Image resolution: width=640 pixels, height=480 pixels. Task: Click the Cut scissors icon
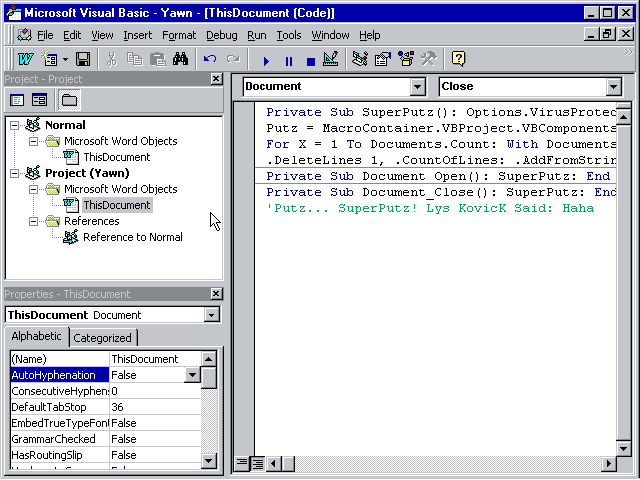click(112, 60)
